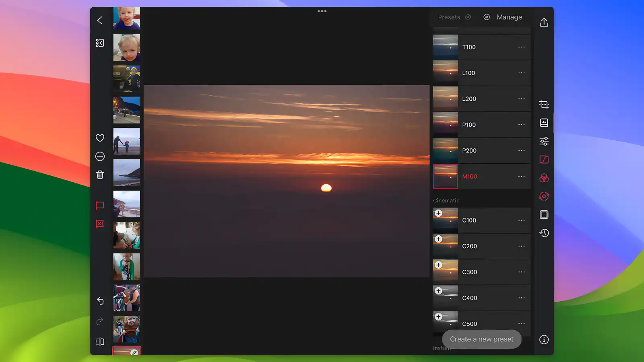Select the P200 preset thumbnail
This screenshot has height=362, width=644.
(x=445, y=150)
